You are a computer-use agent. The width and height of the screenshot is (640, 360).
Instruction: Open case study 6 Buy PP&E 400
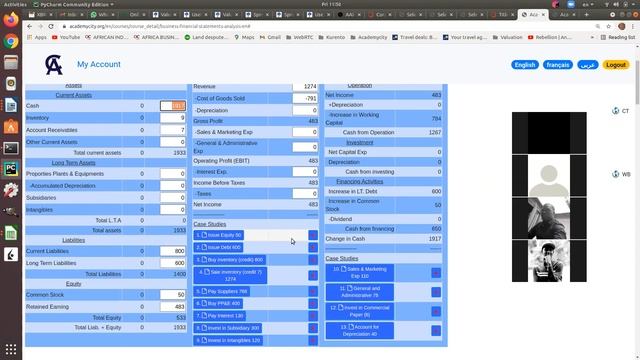click(x=218, y=304)
